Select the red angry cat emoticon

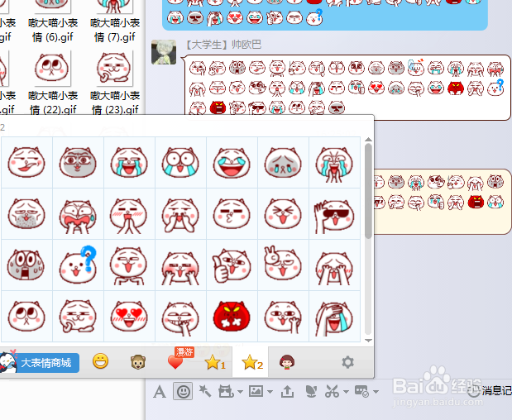[232, 316]
